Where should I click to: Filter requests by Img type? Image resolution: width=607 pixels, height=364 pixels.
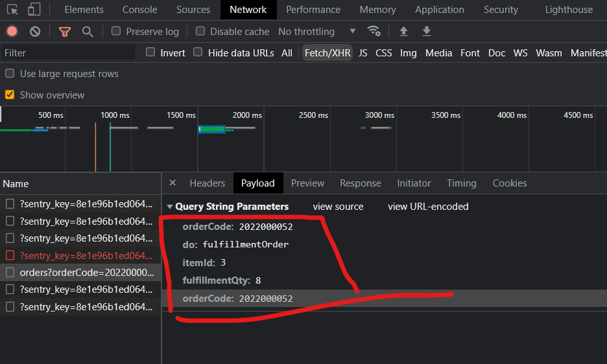409,53
